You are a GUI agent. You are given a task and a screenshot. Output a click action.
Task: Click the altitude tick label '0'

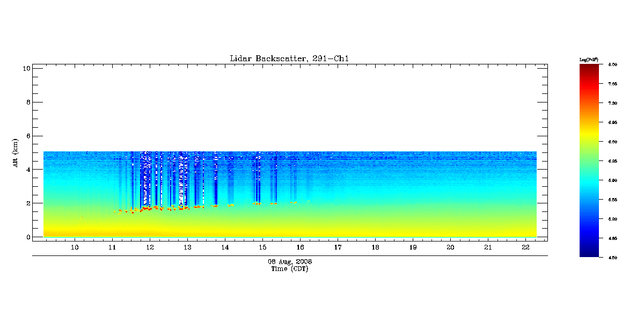pos(27,237)
